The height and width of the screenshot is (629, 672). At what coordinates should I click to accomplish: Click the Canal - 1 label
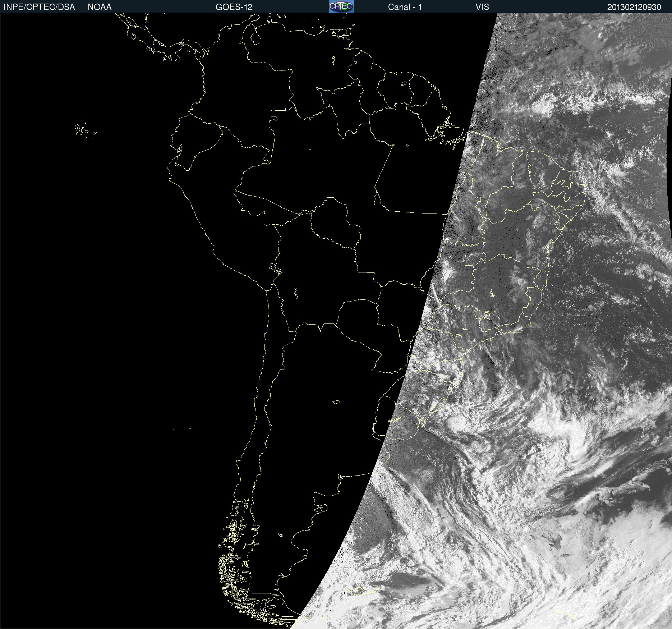405,7
